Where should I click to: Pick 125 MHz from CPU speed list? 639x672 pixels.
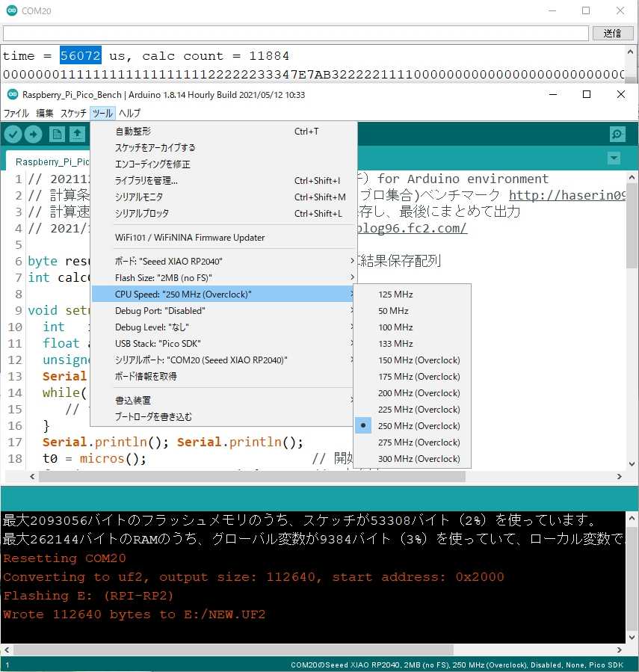click(x=395, y=295)
